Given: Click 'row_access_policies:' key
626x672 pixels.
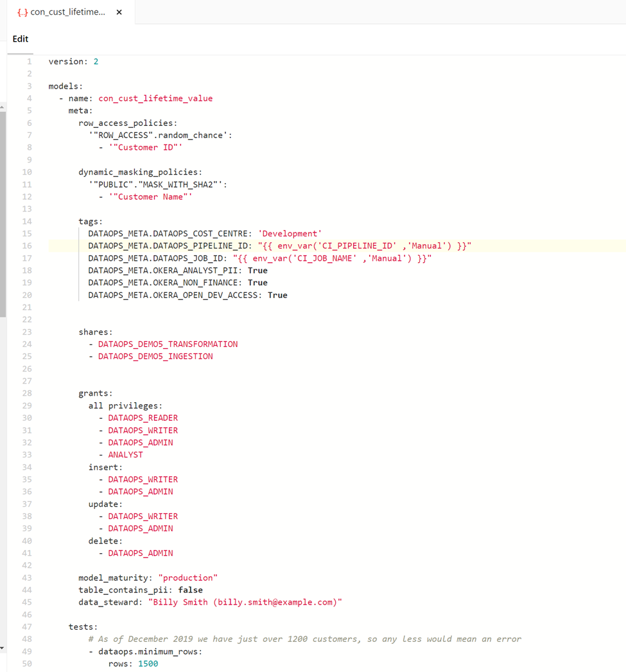Looking at the screenshot, I should pos(128,123).
